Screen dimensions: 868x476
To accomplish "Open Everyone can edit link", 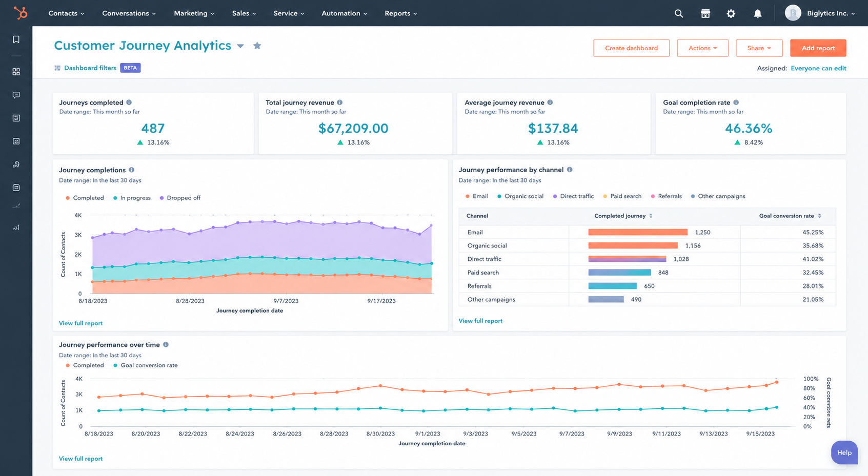I will coord(818,68).
